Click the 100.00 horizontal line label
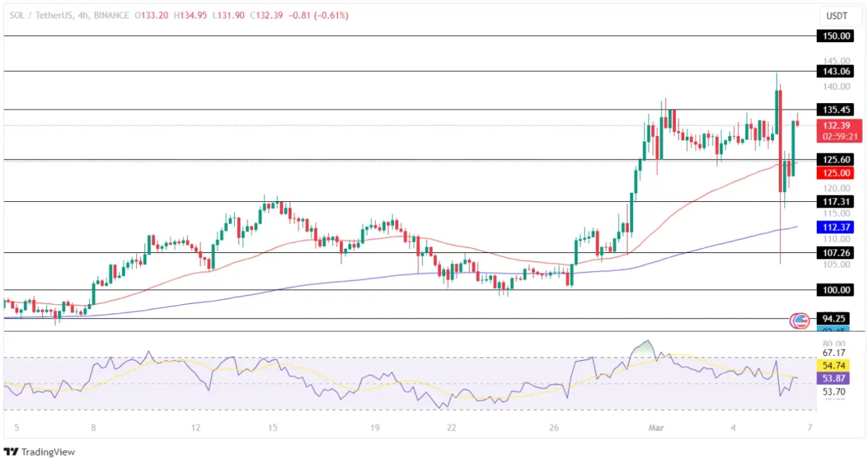868x459 pixels. click(x=834, y=290)
